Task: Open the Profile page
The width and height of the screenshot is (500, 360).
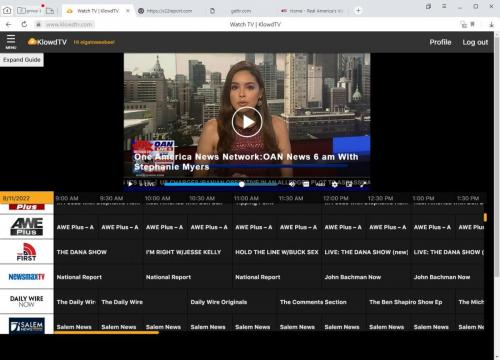Action: point(440,42)
